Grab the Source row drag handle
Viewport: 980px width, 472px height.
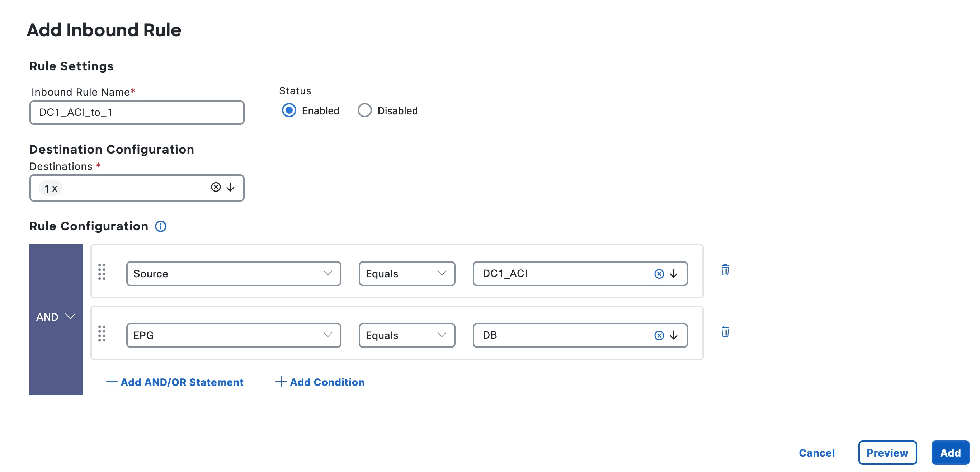point(102,272)
